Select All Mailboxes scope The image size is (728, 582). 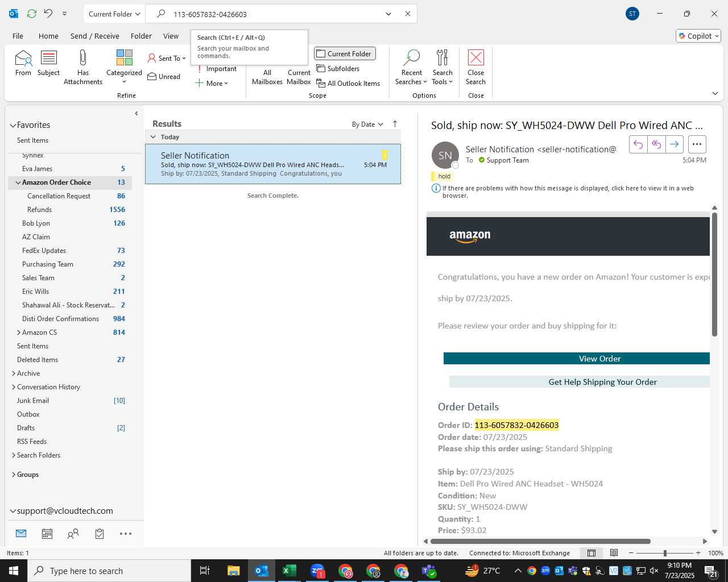tap(267, 77)
